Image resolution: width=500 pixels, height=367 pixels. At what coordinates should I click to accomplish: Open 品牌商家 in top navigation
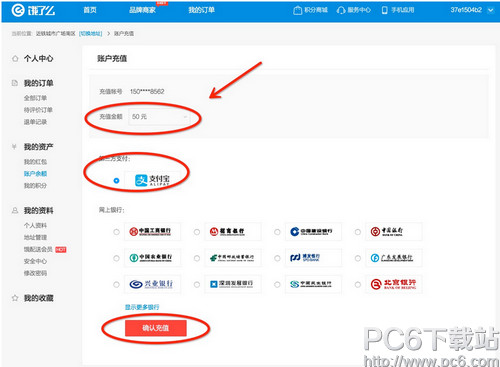pyautogui.click(x=142, y=10)
